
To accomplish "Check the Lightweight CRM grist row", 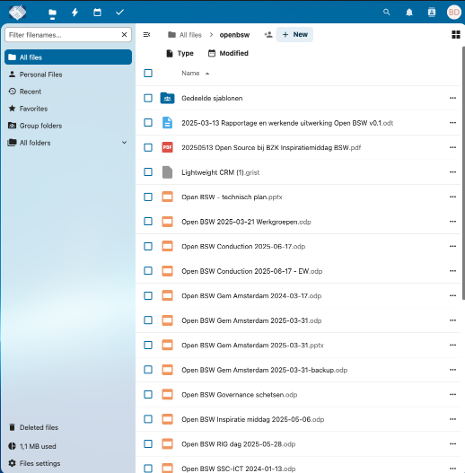I will click(x=148, y=172).
